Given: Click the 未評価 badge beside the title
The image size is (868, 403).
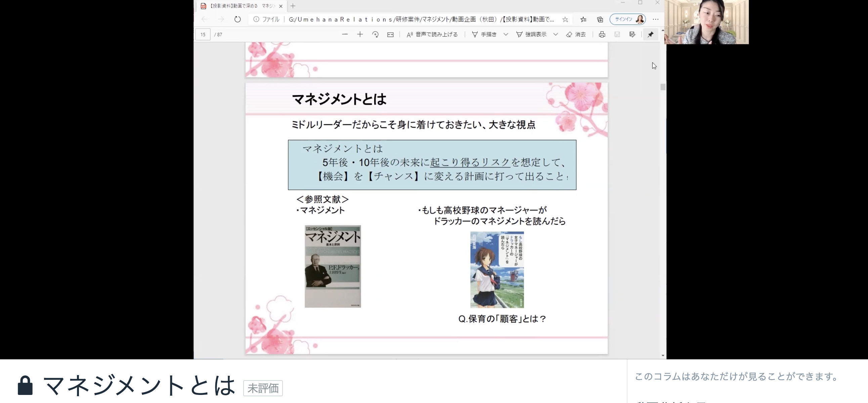Looking at the screenshot, I should pyautogui.click(x=263, y=388).
